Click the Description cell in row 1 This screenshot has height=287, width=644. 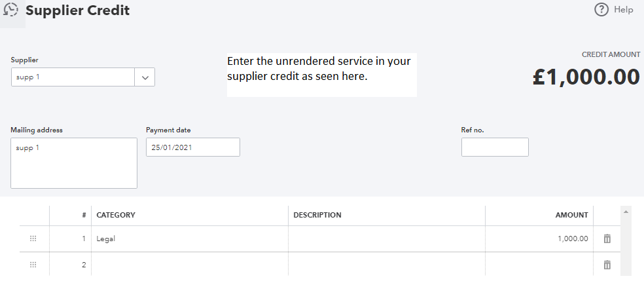386,239
